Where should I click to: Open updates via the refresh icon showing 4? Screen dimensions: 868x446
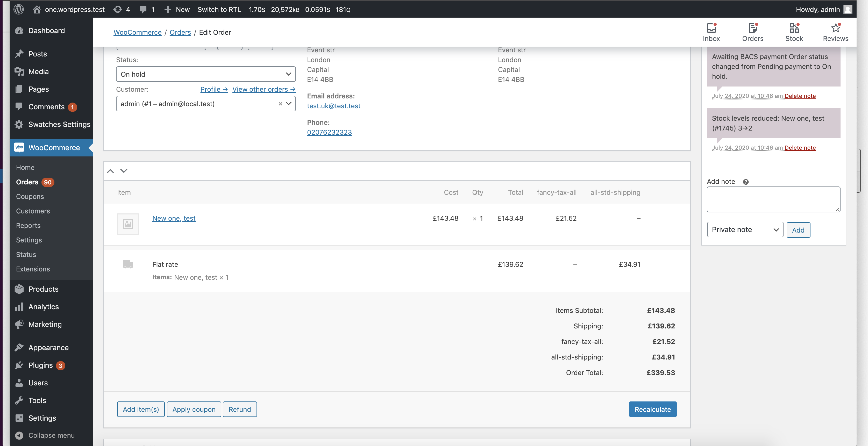(117, 9)
